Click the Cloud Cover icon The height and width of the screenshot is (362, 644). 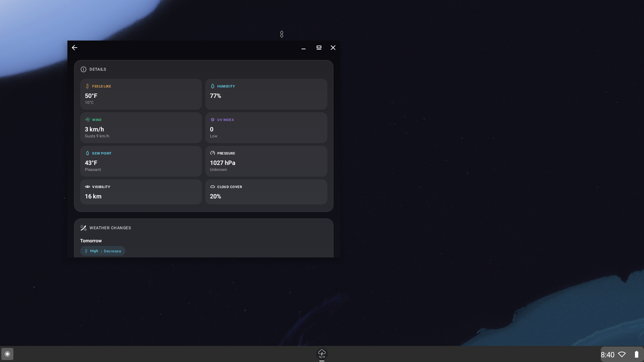coord(212,187)
